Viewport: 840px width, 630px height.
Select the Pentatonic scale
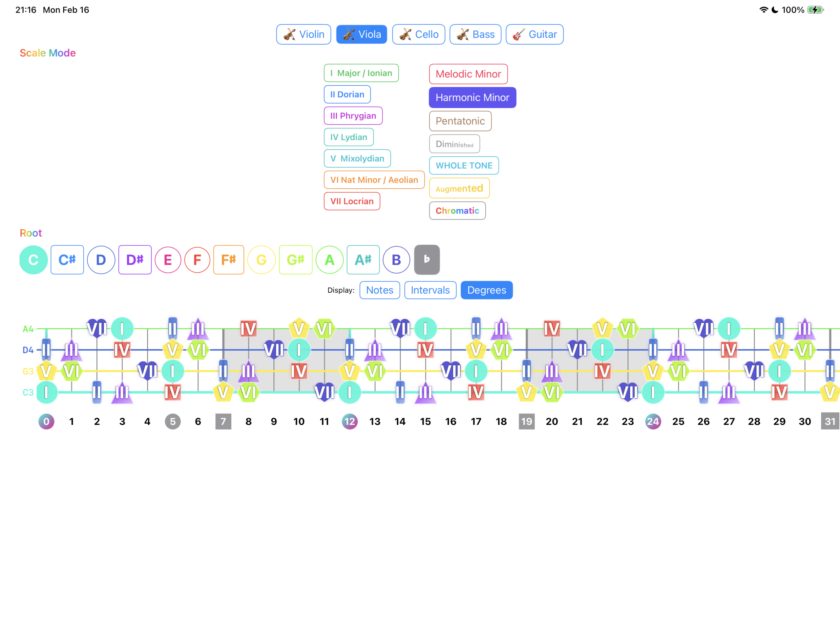(x=460, y=121)
